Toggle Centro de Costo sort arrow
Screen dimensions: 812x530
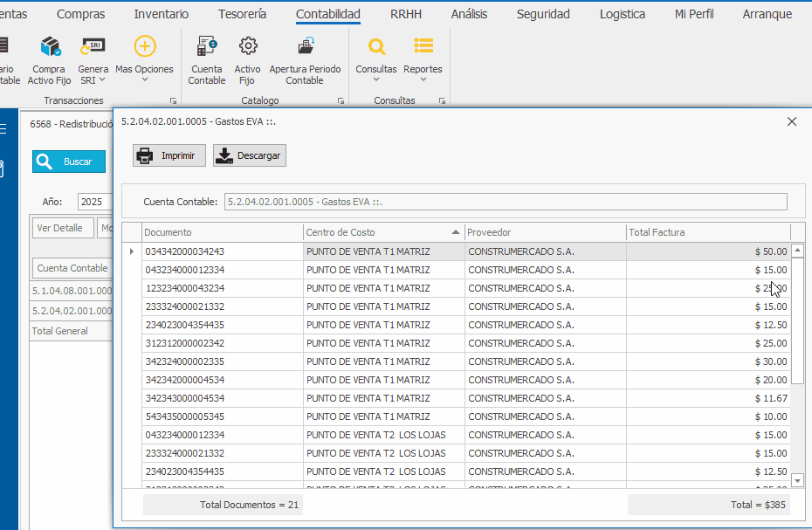(455, 232)
